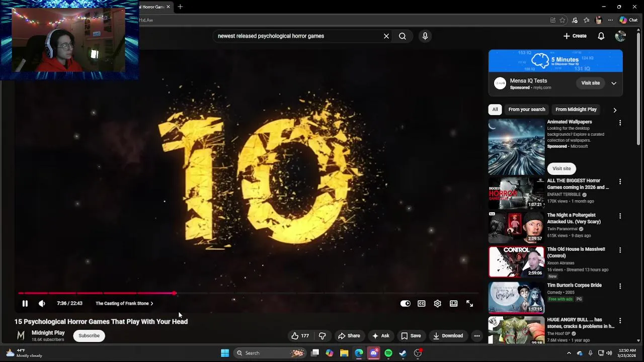This screenshot has height=362, width=644.
Task: Open the YouTube account avatar menu
Action: (x=620, y=36)
